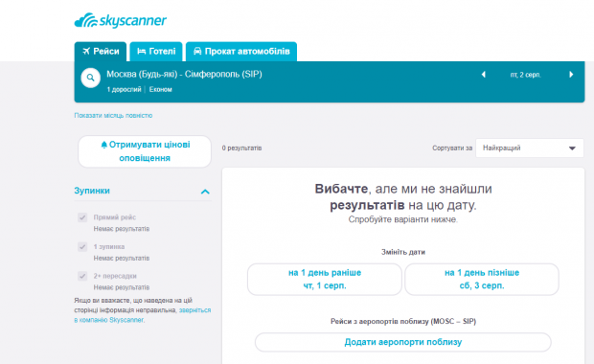Open зверніться в компанію Skyscanner link
This screenshot has height=364, width=594.
[x=143, y=315]
